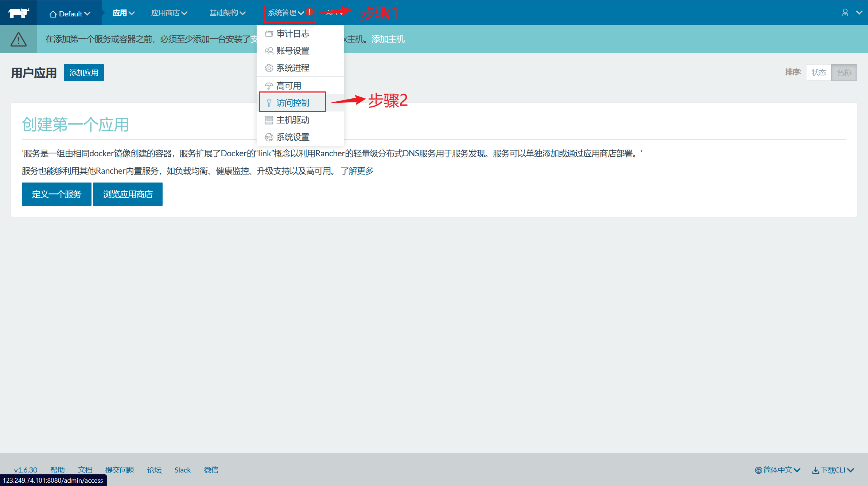Click the red alert badge on 系统管理
Screen dimensions: 868x486
point(309,12)
